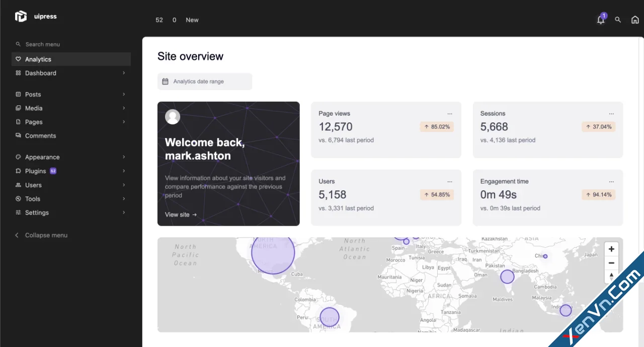The width and height of the screenshot is (644, 347).
Task: Click New in the top admin bar
Action: click(x=192, y=20)
